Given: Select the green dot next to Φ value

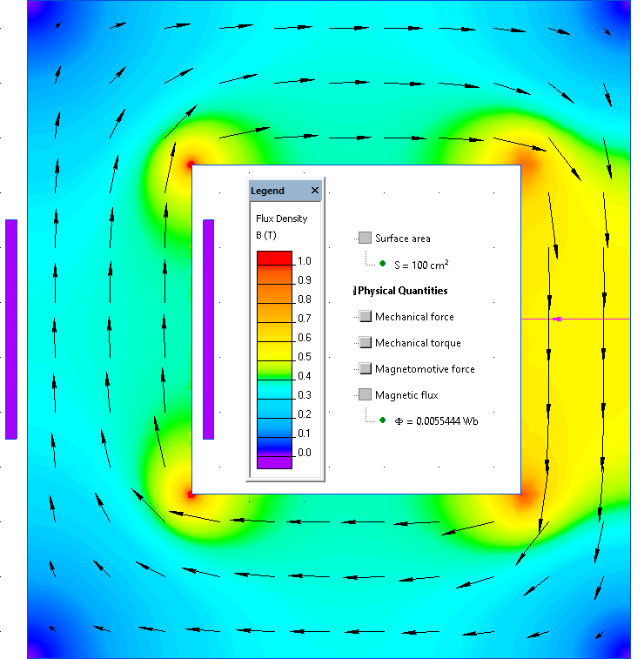Looking at the screenshot, I should coord(382,420).
